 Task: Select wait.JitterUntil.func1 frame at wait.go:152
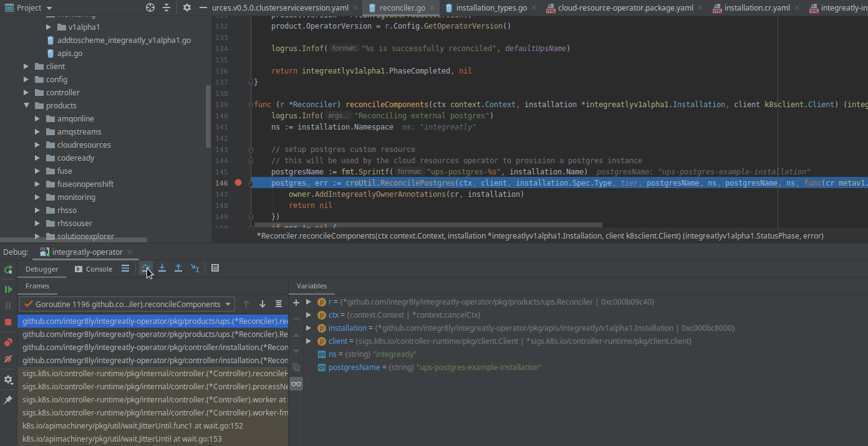tap(133, 426)
